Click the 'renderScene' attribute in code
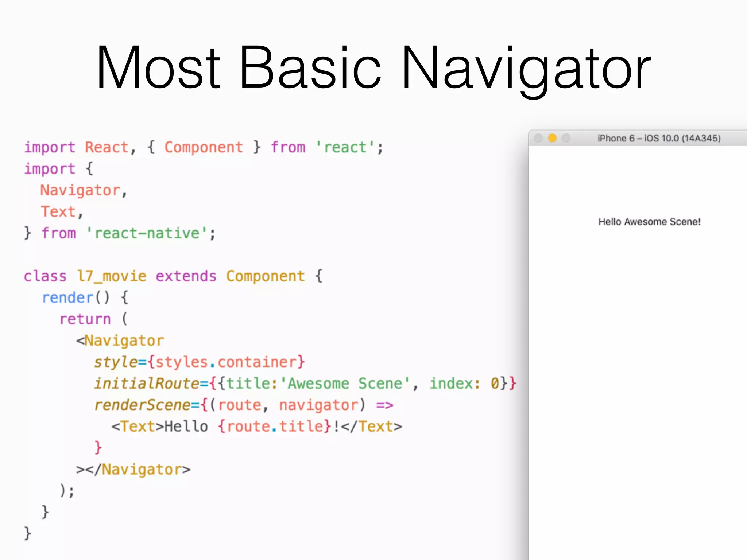The height and width of the screenshot is (560, 747). point(142,405)
